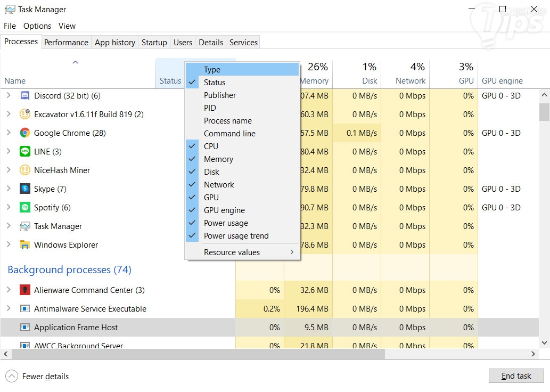Switch to the Performance tab
The height and width of the screenshot is (392, 550).
click(66, 43)
